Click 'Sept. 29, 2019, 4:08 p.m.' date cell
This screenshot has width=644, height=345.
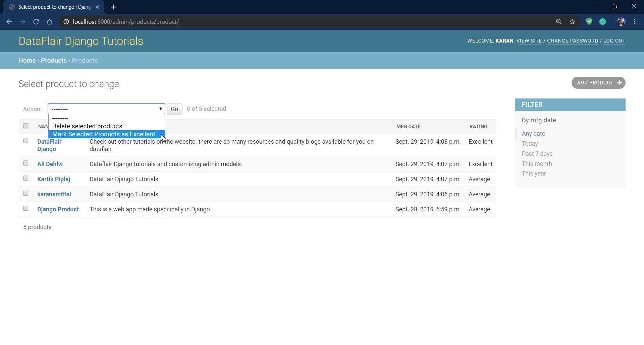428,142
